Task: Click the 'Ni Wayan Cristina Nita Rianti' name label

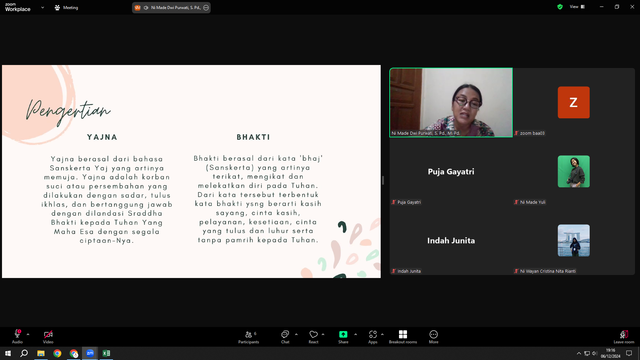Action: coord(548,271)
